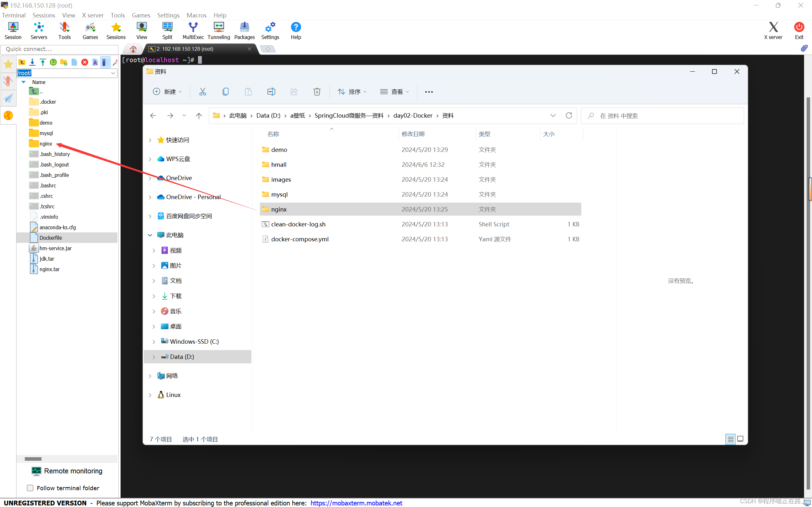Click the SFTP upload arrow icon
Image resolution: width=812 pixels, height=507 pixels.
click(x=43, y=62)
